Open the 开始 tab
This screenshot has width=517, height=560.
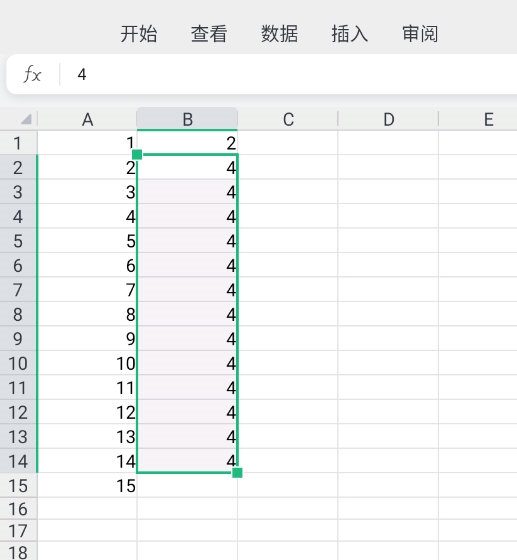[x=139, y=34]
